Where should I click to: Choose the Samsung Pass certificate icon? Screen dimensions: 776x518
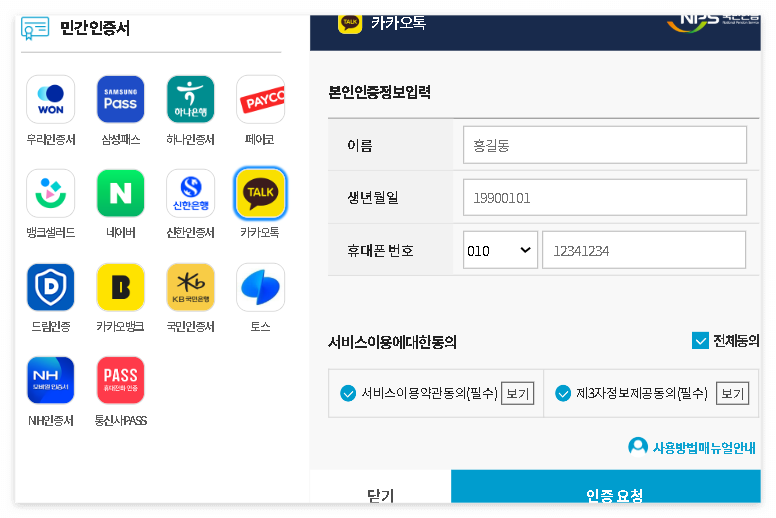120,99
